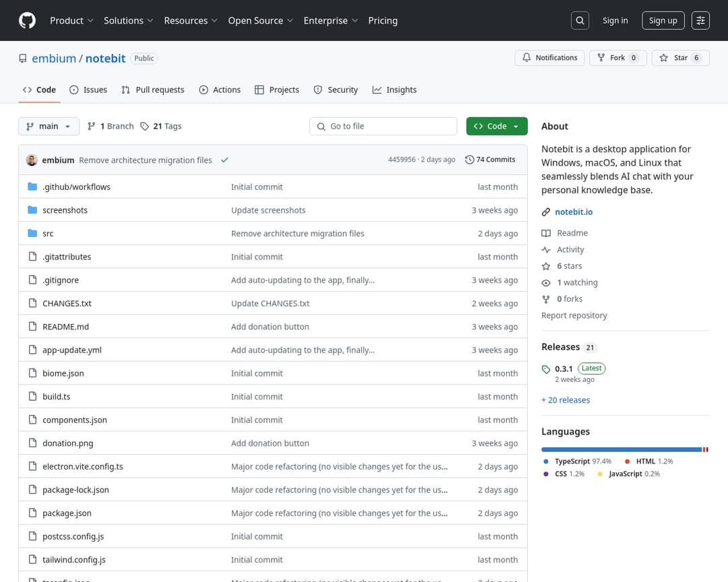Image resolution: width=728 pixels, height=582 pixels.
Task: Switch to the Projects tab
Action: (277, 90)
